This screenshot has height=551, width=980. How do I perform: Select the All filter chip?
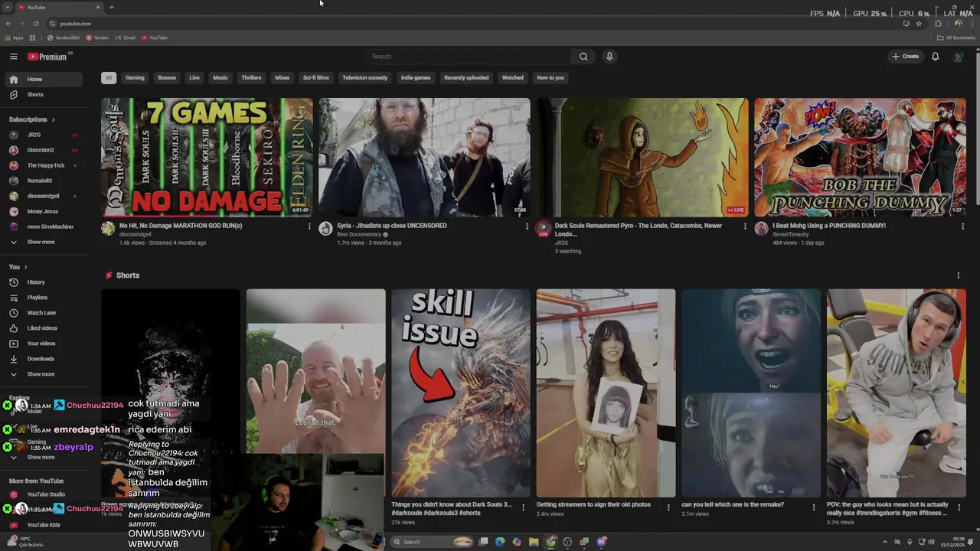(109, 77)
